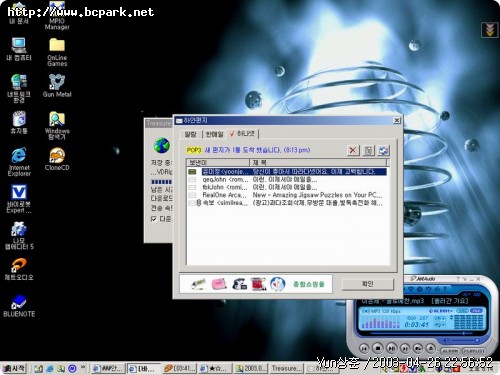The image size is (500, 375).
Task: Select the 속보 (광고) mail row
Action: point(287,203)
